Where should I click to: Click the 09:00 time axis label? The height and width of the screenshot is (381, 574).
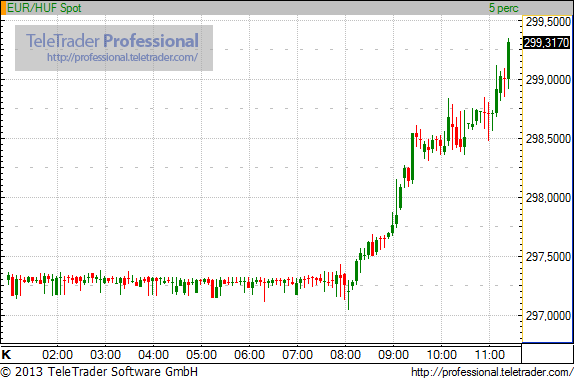[x=394, y=355]
